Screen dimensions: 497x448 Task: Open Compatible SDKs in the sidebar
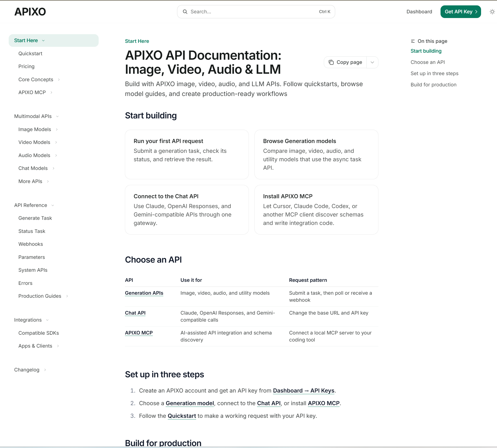[39, 333]
